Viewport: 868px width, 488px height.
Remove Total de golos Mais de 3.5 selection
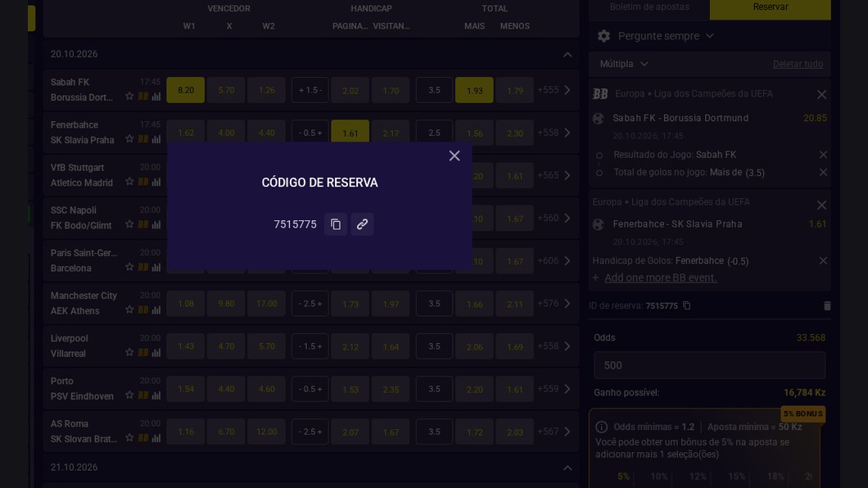click(x=823, y=172)
